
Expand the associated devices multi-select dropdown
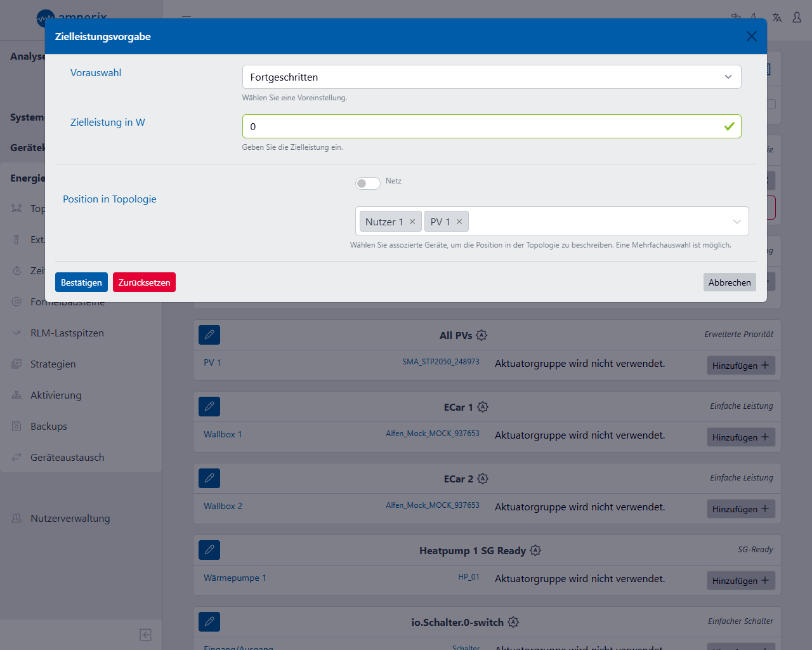(737, 222)
